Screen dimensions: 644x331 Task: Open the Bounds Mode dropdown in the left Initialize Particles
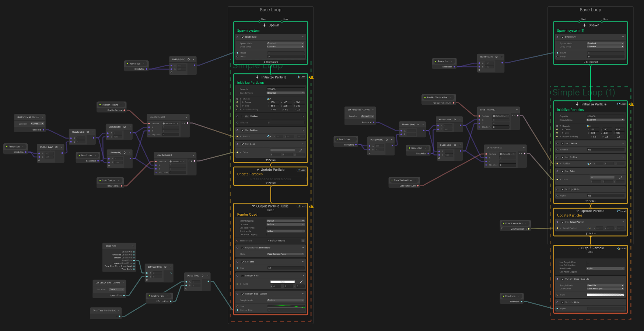(286, 93)
